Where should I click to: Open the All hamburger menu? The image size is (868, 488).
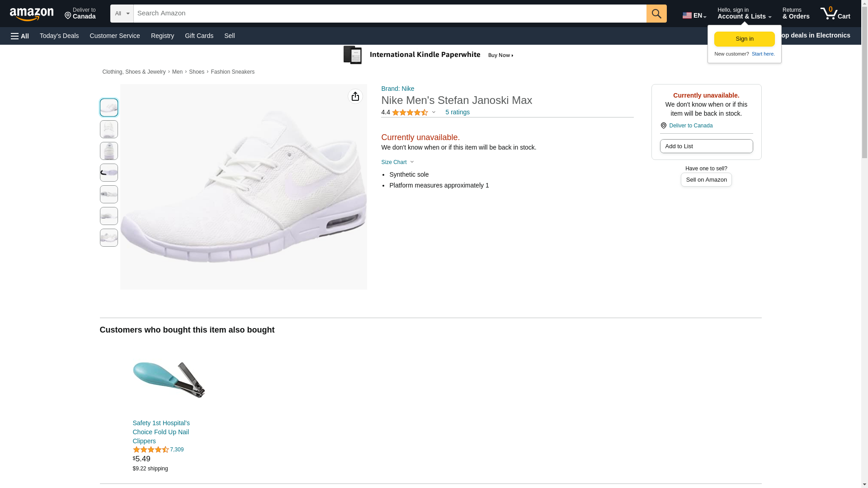20,36
